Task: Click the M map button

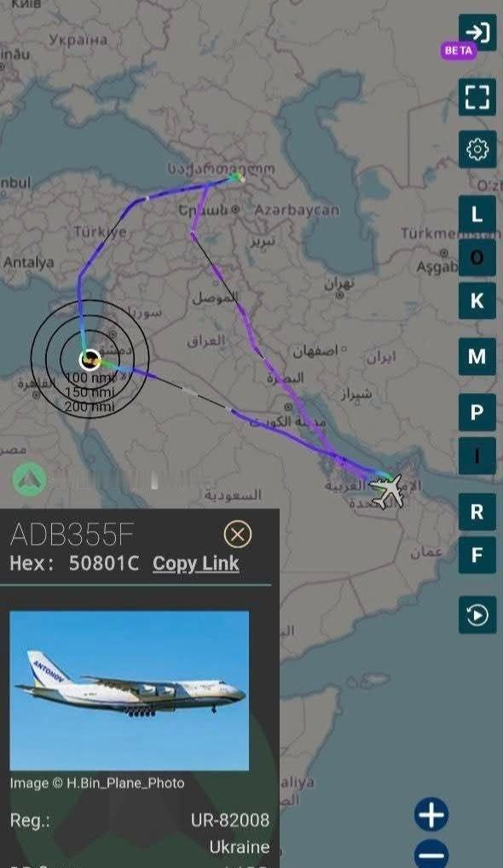Action: 477,356
